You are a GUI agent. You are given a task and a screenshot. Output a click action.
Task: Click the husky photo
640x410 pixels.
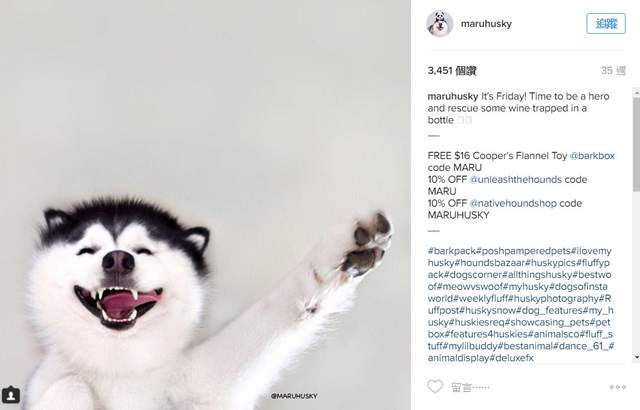(205, 205)
